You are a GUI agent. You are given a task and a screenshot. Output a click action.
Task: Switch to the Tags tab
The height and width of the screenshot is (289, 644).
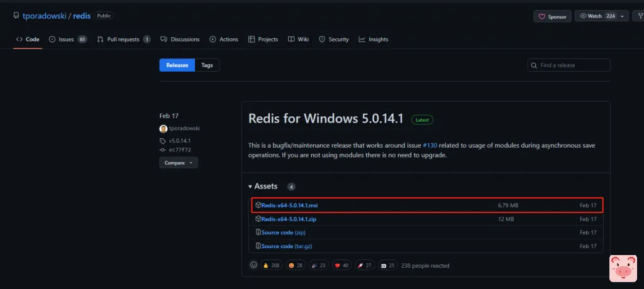pos(207,65)
